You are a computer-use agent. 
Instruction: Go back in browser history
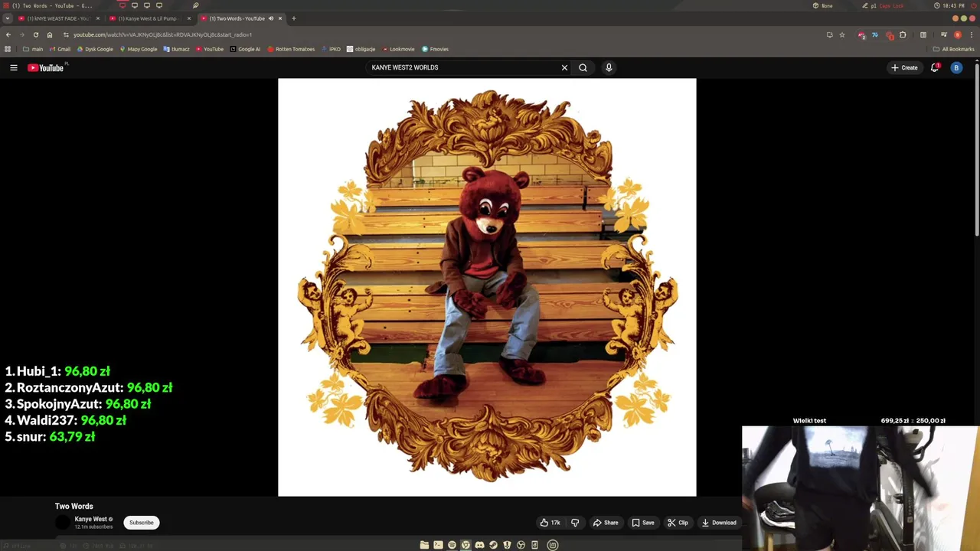pyautogui.click(x=8, y=34)
